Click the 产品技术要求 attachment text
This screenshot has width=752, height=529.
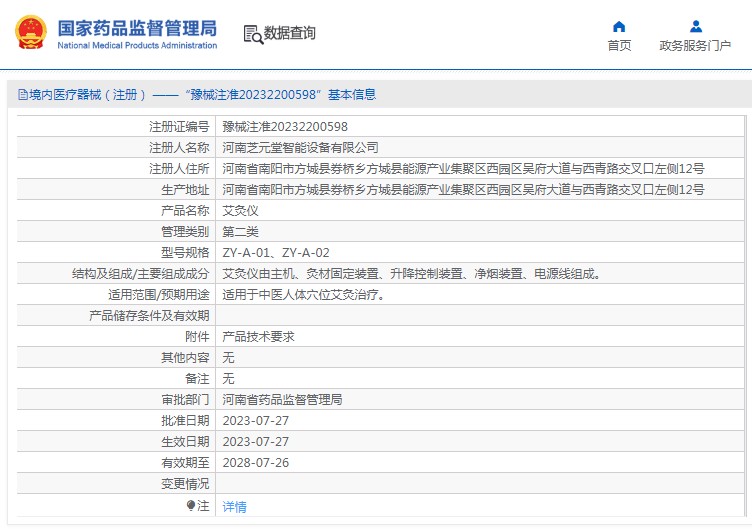(x=258, y=337)
